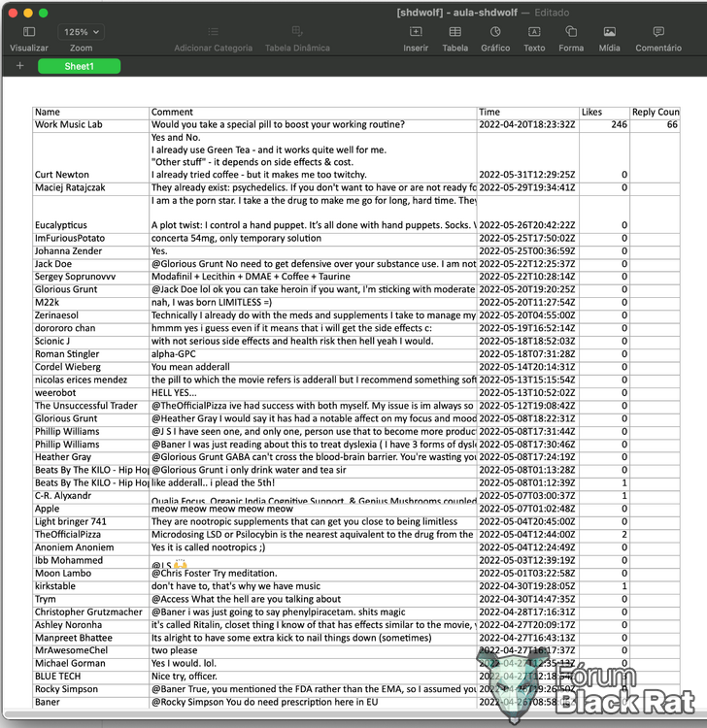The width and height of the screenshot is (707, 728).
Task: Select the name cell 'Scionic J'
Action: (x=90, y=342)
